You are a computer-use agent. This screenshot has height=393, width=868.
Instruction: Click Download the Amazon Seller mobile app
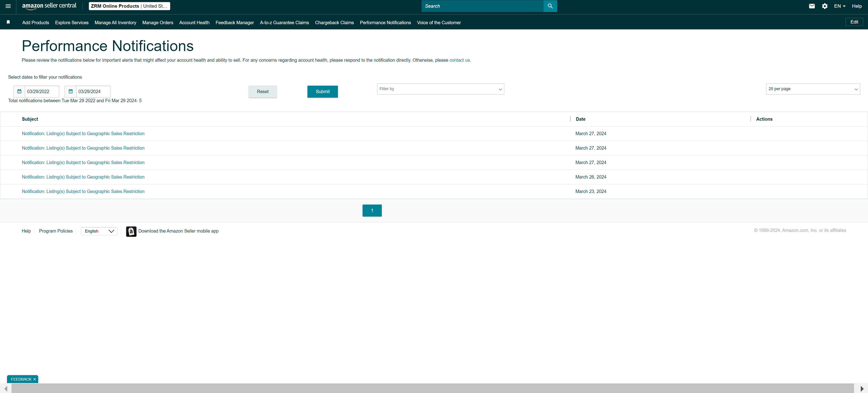coord(178,231)
